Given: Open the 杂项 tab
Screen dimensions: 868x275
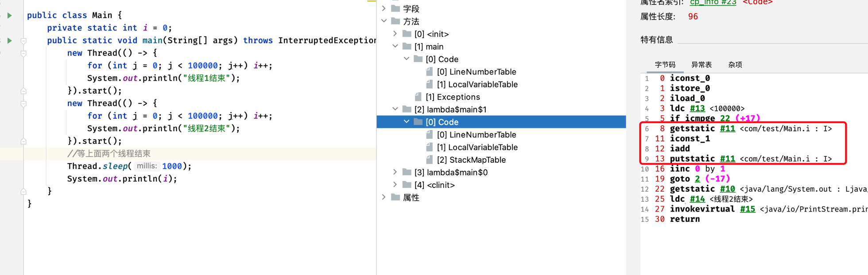Looking at the screenshot, I should click(735, 65).
